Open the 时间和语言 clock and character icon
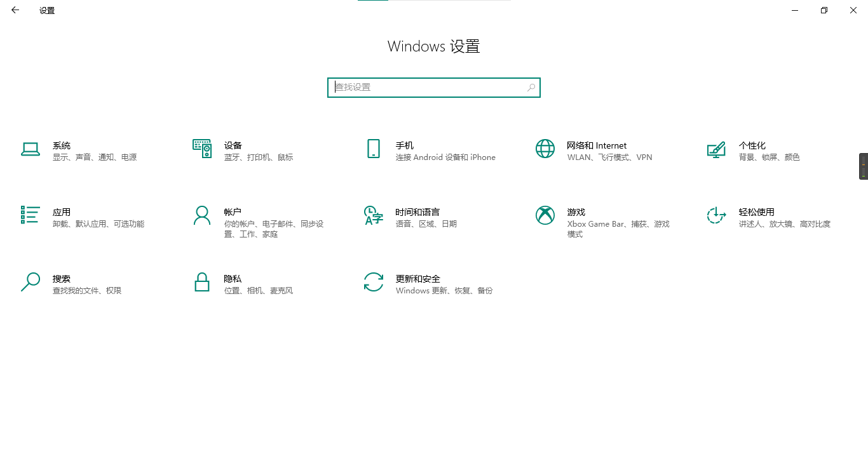This screenshot has height=461, width=868. tap(374, 215)
